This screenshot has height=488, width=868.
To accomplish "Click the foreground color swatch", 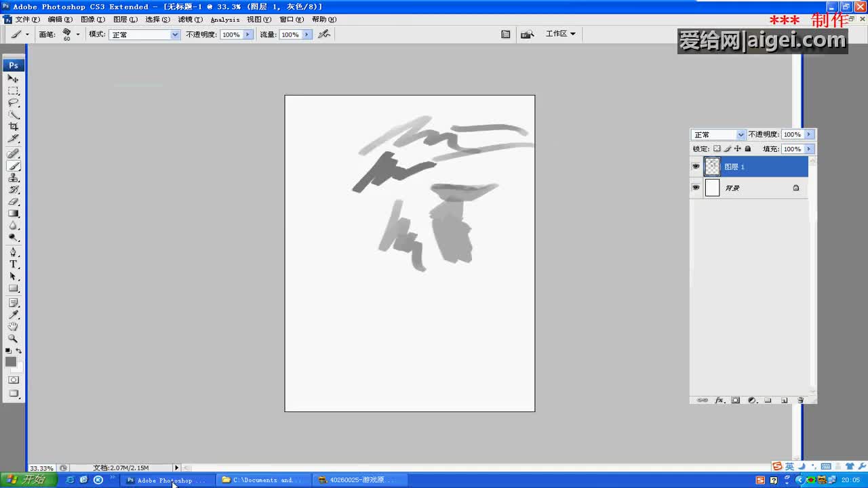I will (11, 362).
